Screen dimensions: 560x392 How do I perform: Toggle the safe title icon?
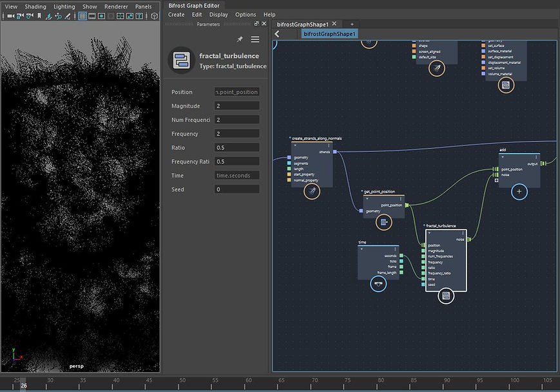(x=139, y=16)
